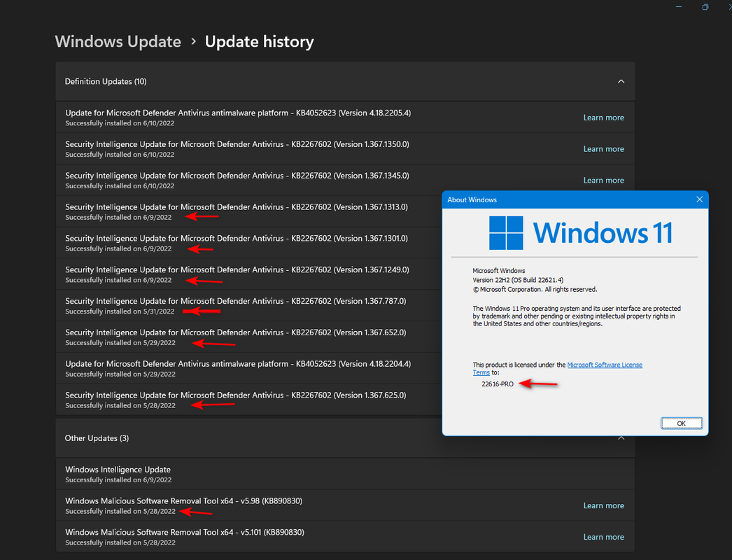
Task: Select Malicious Software Removal Tool v5.98 title
Action: [183, 500]
